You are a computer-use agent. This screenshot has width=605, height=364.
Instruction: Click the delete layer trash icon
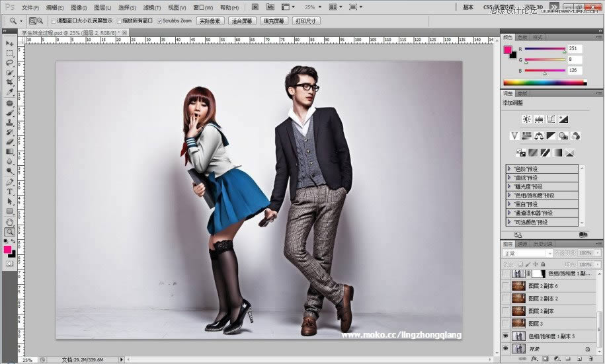592,359
